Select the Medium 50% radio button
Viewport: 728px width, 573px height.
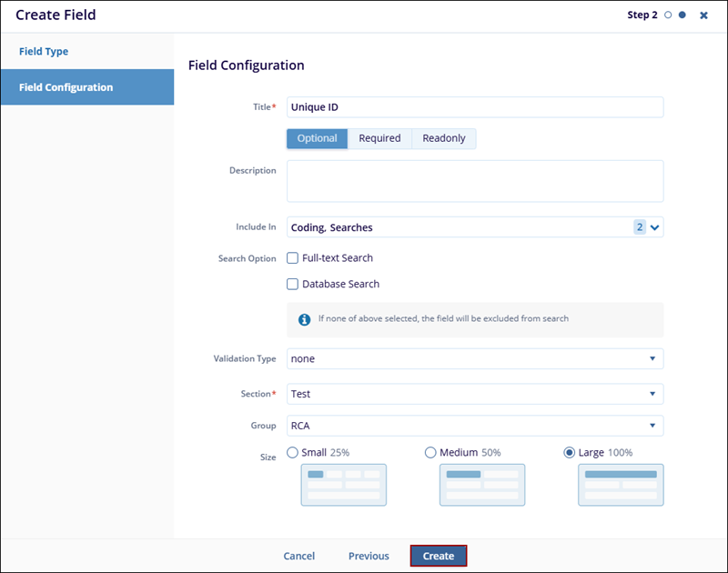point(431,452)
